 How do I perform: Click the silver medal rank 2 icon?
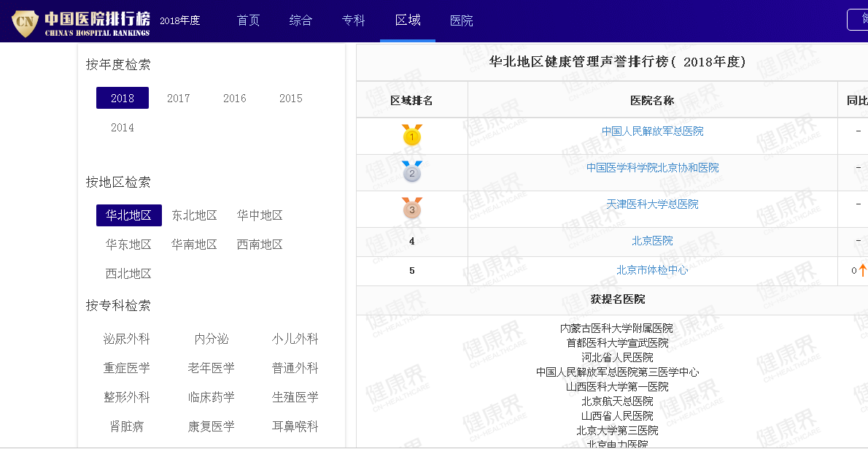tap(412, 172)
